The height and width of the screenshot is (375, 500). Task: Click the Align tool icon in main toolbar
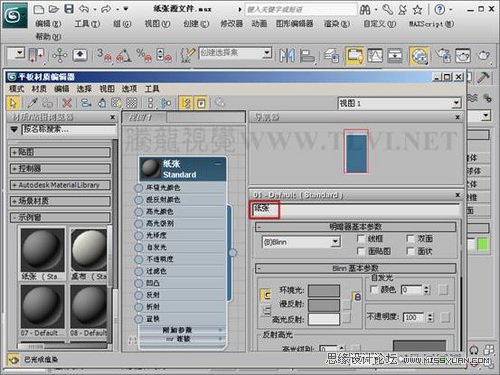click(x=307, y=55)
